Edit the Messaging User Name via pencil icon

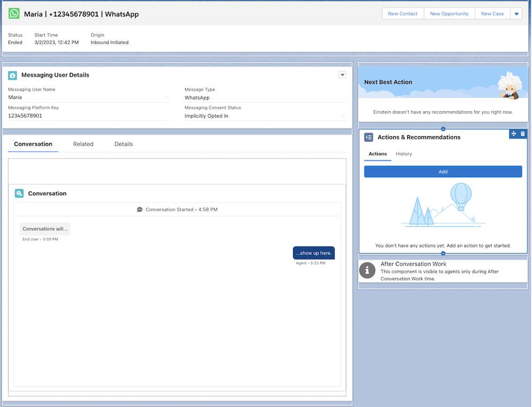(165, 96)
